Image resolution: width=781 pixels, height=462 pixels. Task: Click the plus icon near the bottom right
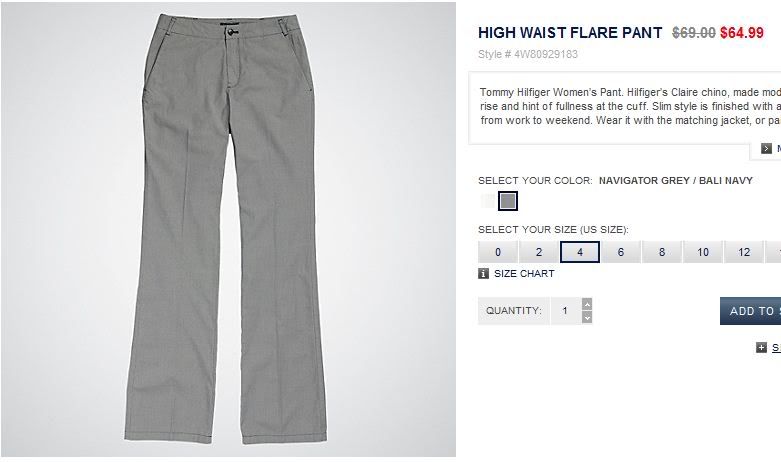761,347
